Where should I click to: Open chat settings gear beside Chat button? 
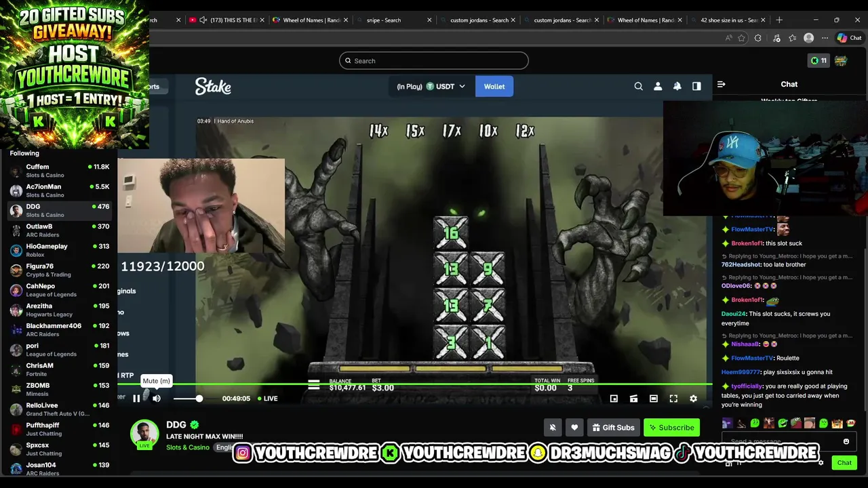point(821,463)
